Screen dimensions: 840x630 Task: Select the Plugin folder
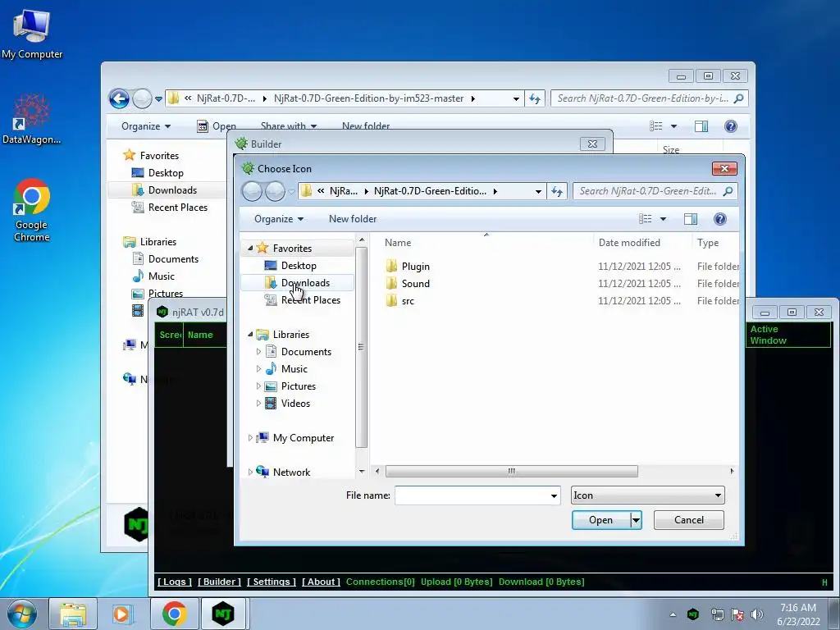pyautogui.click(x=415, y=267)
